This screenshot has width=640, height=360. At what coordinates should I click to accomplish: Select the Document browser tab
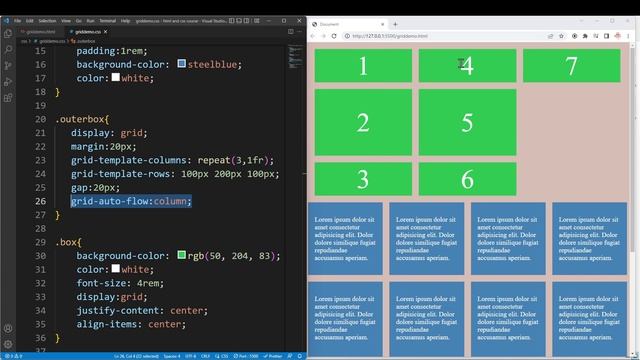[x=349, y=24]
